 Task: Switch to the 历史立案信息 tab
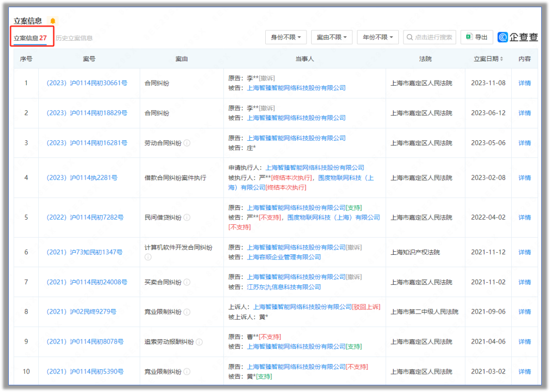tap(74, 38)
